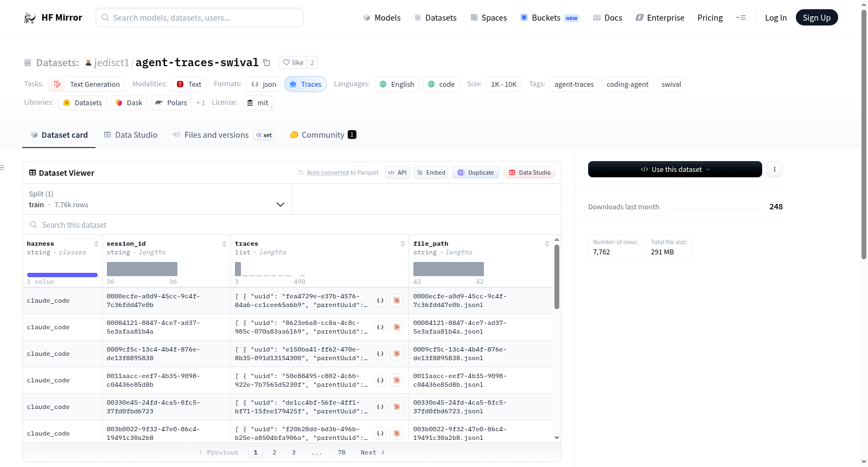
Task: Click the json format tag
Action: (x=264, y=84)
